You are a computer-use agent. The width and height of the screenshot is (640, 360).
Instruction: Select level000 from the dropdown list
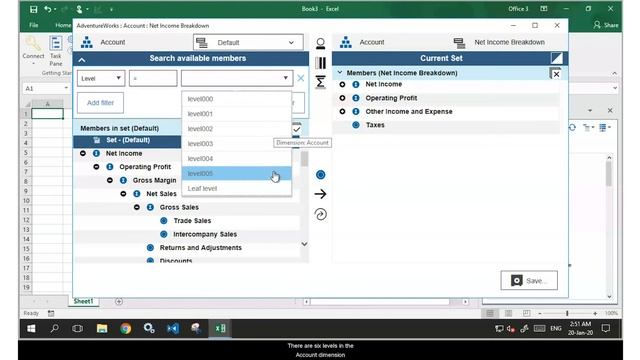[237, 99]
